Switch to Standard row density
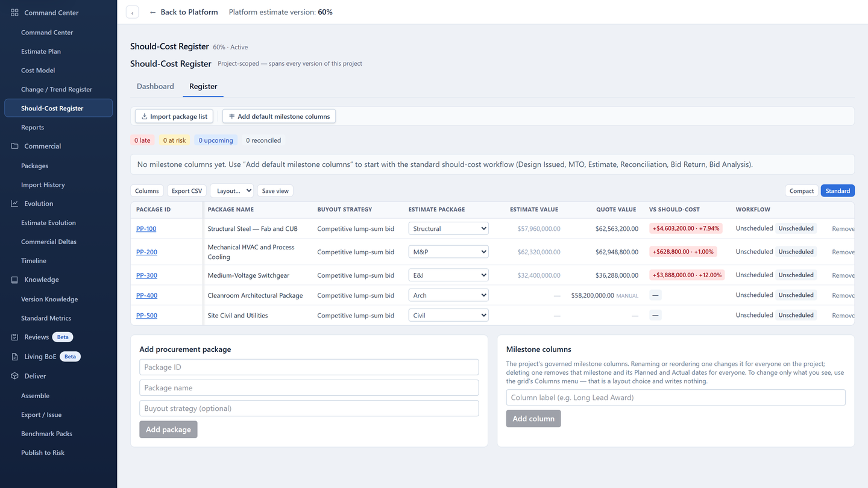 tap(838, 191)
